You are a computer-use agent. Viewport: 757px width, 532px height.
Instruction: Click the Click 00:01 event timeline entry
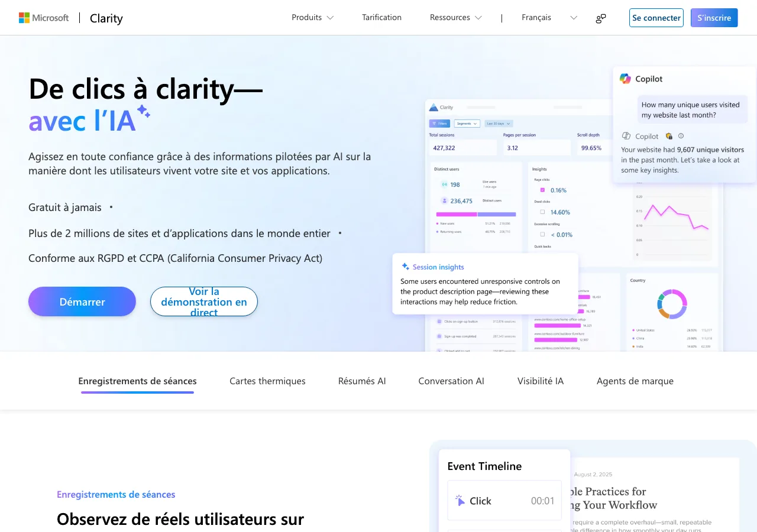[x=504, y=501]
